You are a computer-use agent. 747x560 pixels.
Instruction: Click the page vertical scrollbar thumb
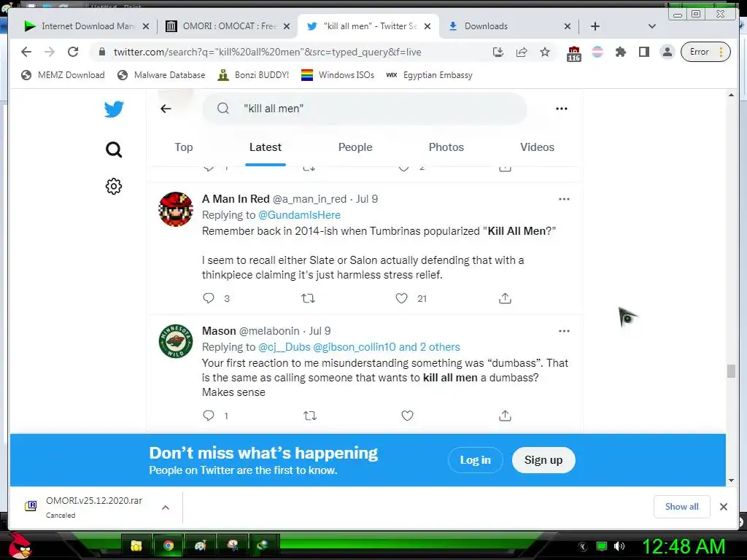731,371
